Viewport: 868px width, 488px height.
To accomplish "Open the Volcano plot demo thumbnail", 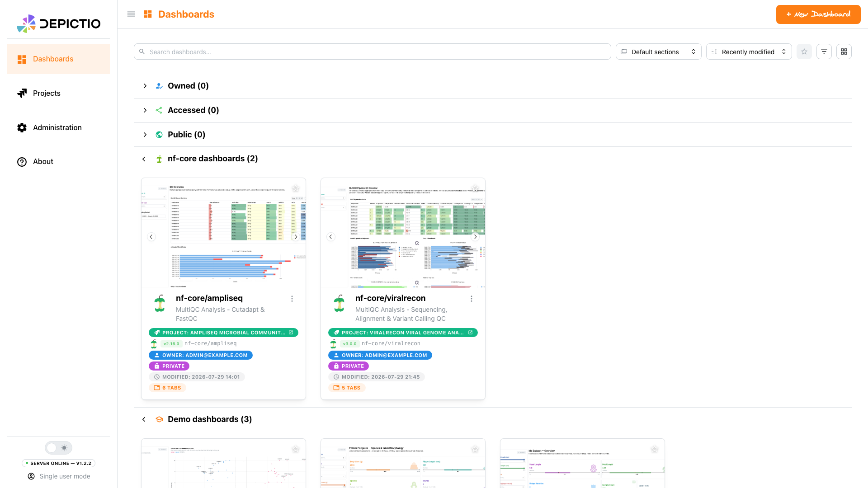I will click(223, 464).
